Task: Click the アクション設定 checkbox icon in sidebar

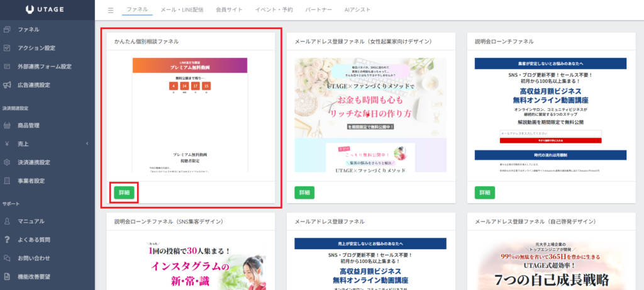Action: point(7,48)
